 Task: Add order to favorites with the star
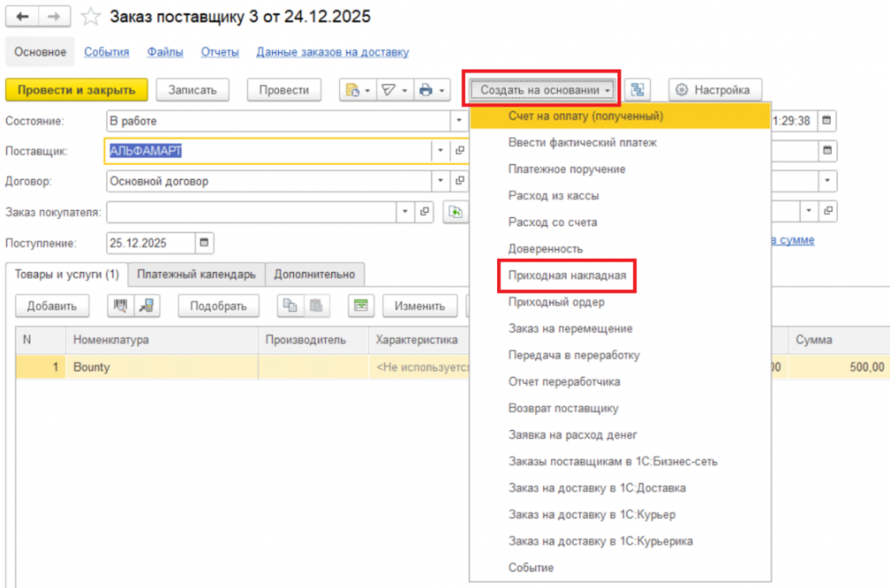90,17
